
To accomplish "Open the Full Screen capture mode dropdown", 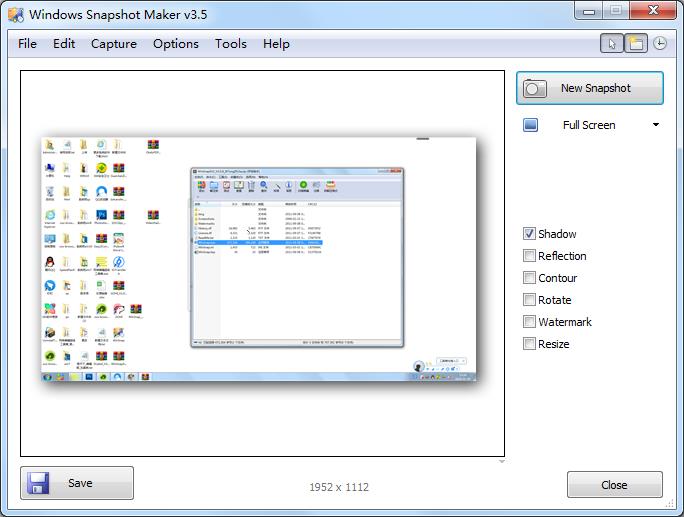I will (656, 125).
